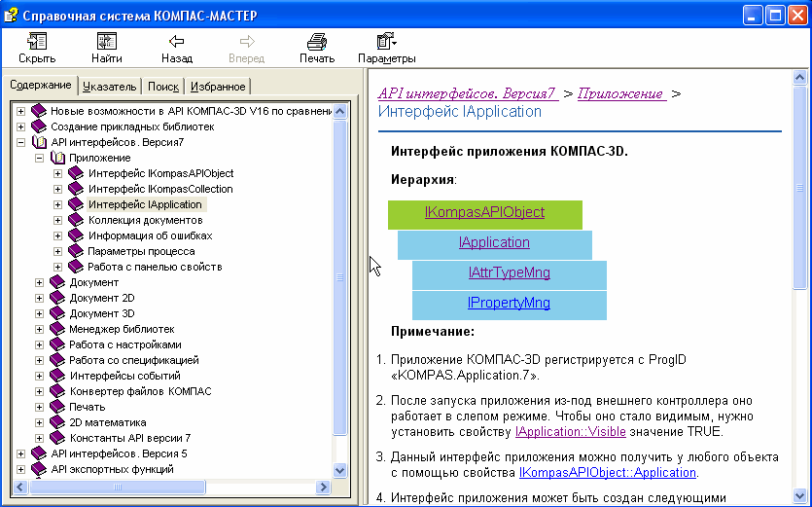Open the IApplication::Visible link
This screenshot has width=812, height=507.
[x=571, y=431]
